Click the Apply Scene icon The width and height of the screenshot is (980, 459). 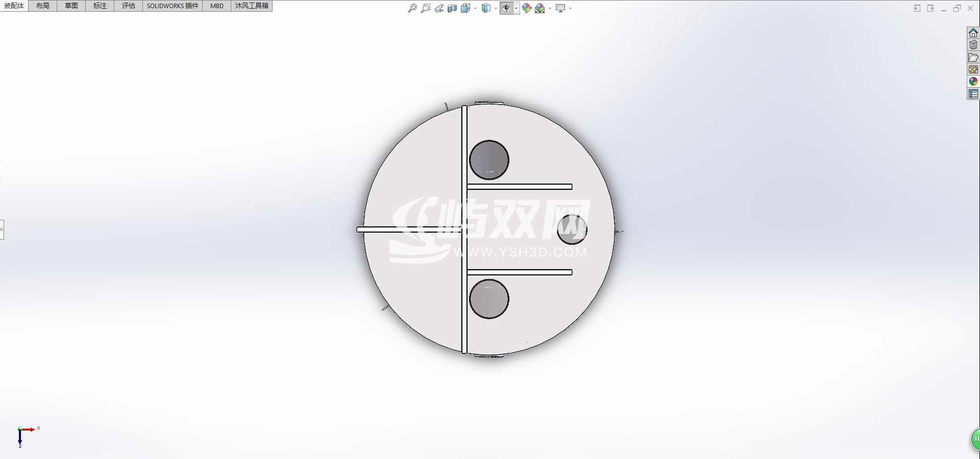pos(540,8)
